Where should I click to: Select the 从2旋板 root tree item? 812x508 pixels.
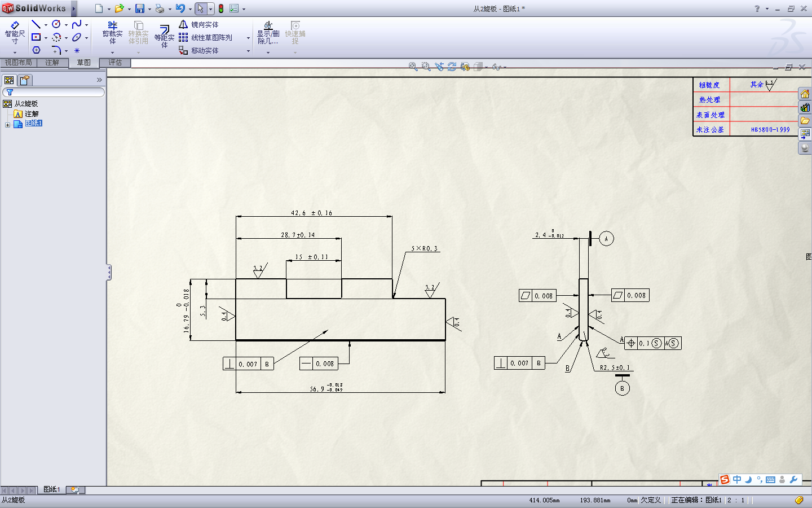[21, 104]
